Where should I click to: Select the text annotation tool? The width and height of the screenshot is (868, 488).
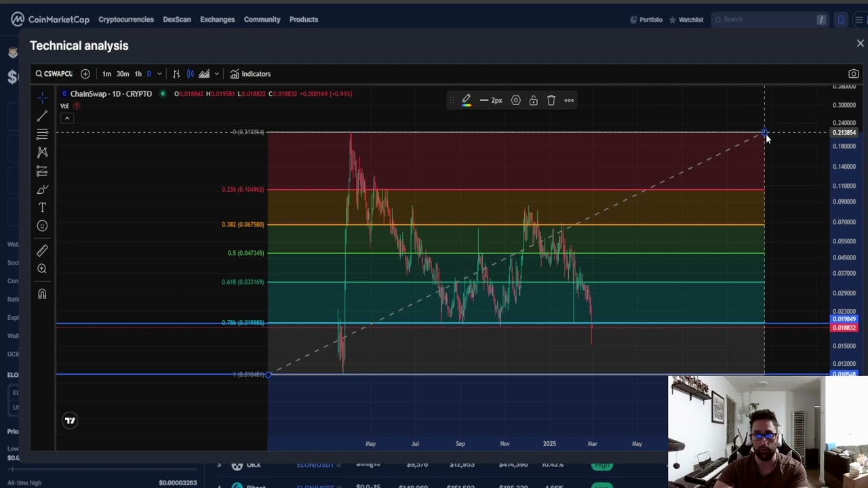click(x=42, y=207)
